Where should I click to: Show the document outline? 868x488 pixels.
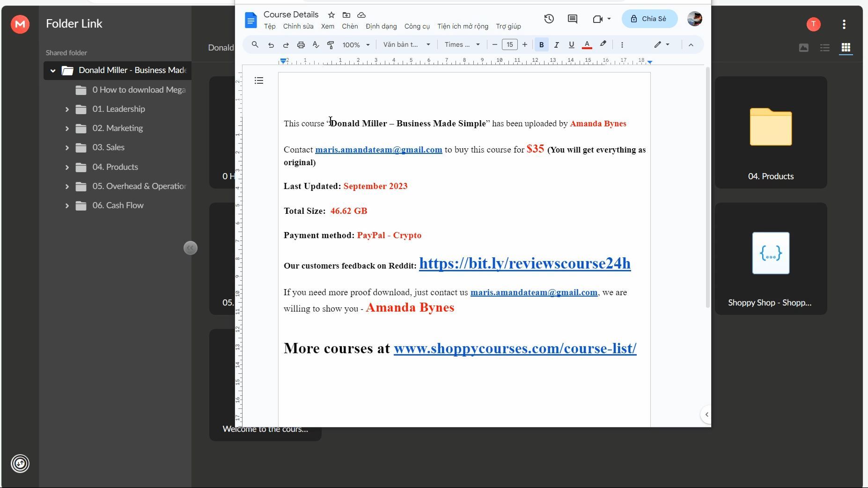[259, 80]
